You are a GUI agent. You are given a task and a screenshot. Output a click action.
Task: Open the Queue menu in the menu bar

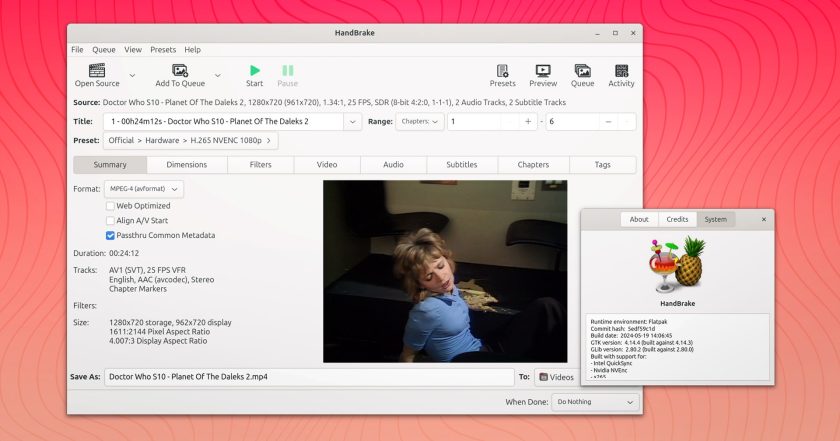click(103, 49)
